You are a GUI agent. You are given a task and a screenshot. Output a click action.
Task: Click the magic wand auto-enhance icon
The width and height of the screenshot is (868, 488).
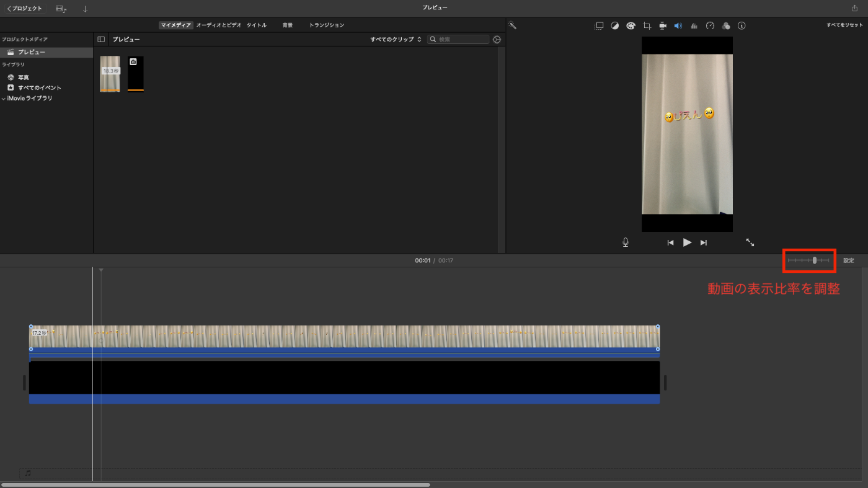point(512,25)
